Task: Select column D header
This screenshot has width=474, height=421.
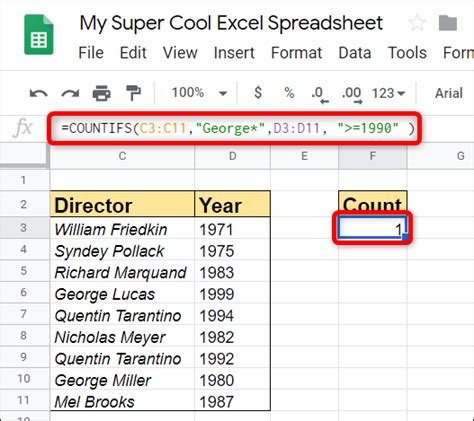Action: pyautogui.click(x=232, y=156)
